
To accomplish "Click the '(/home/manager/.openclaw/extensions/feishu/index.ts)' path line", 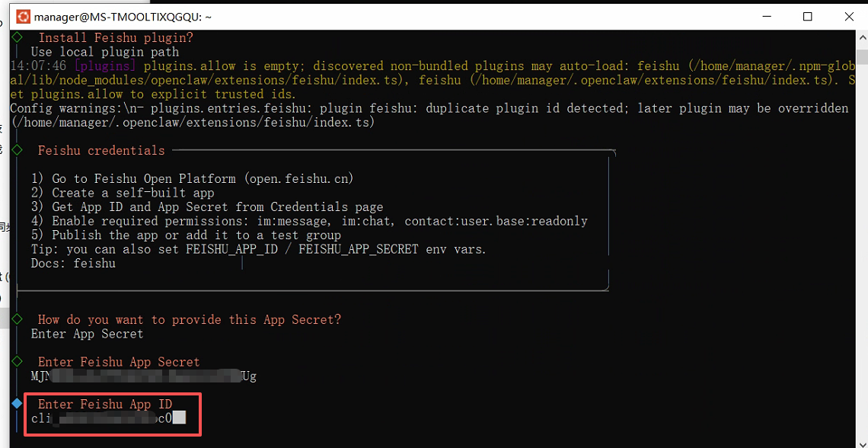I will [193, 122].
